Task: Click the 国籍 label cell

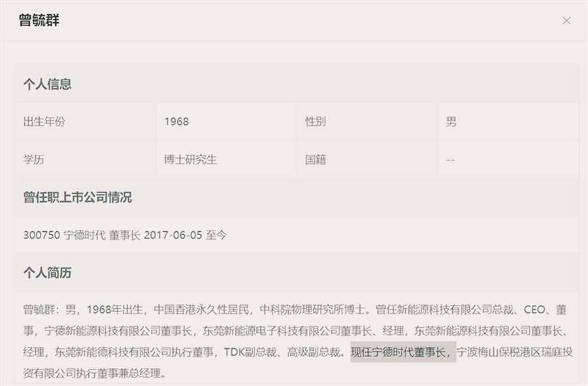Action: click(367, 159)
